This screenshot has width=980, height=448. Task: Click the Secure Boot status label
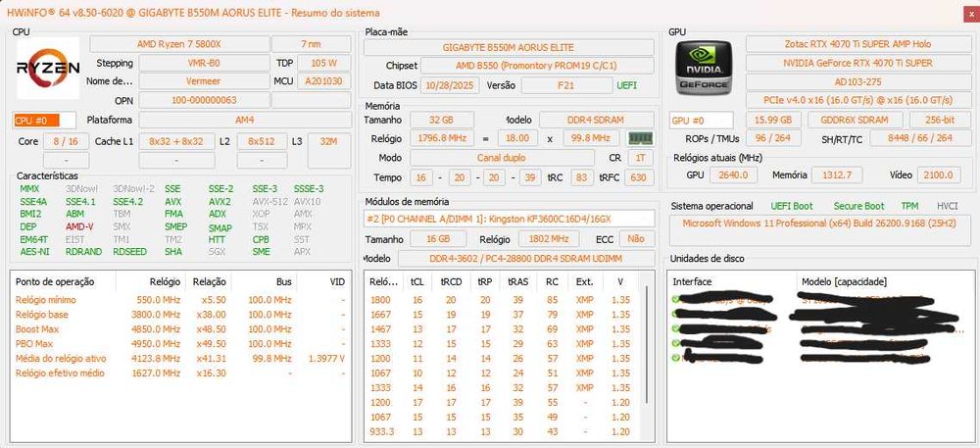(858, 206)
